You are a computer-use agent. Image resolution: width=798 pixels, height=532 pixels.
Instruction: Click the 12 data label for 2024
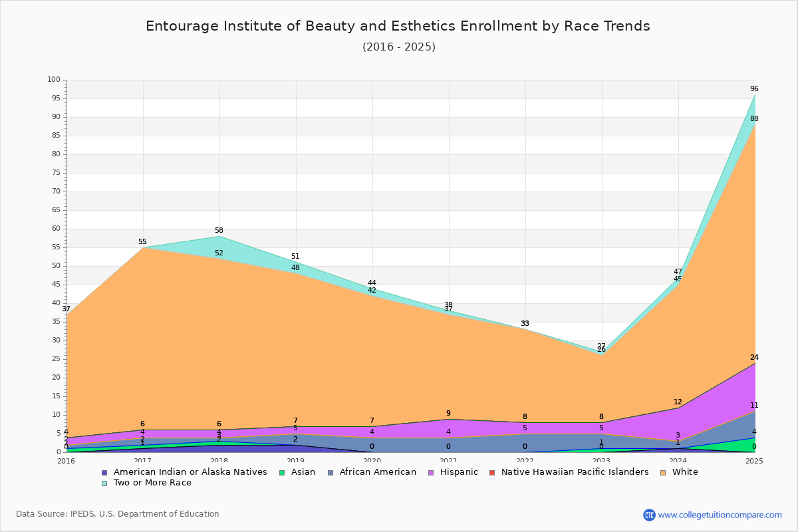678,402
